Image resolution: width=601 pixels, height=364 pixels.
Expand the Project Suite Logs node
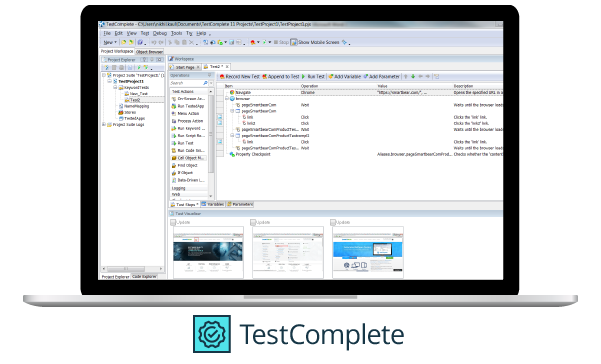(x=104, y=125)
